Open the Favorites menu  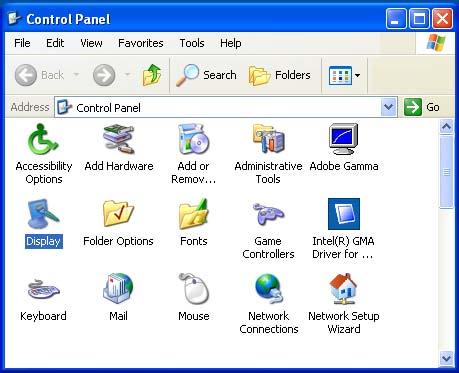tap(141, 43)
